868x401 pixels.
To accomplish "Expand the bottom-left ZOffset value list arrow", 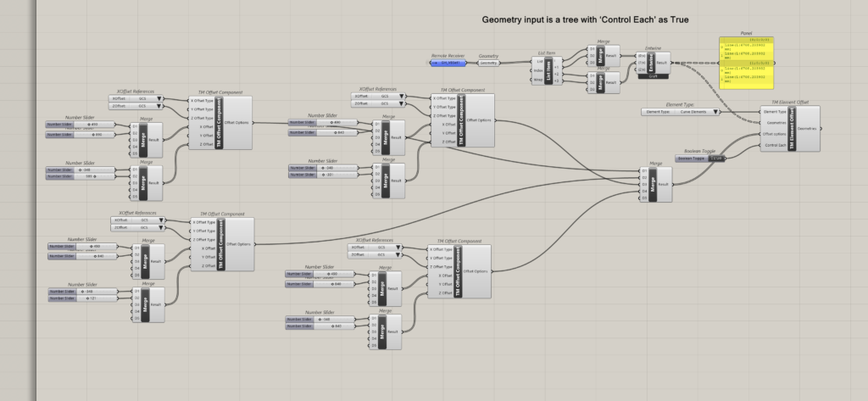I will click(162, 227).
